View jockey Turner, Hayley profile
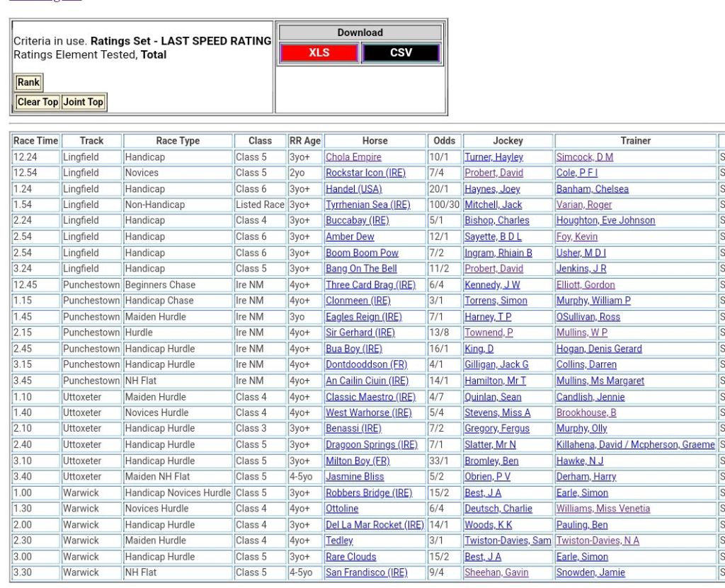The width and height of the screenshot is (725, 588). tap(493, 157)
